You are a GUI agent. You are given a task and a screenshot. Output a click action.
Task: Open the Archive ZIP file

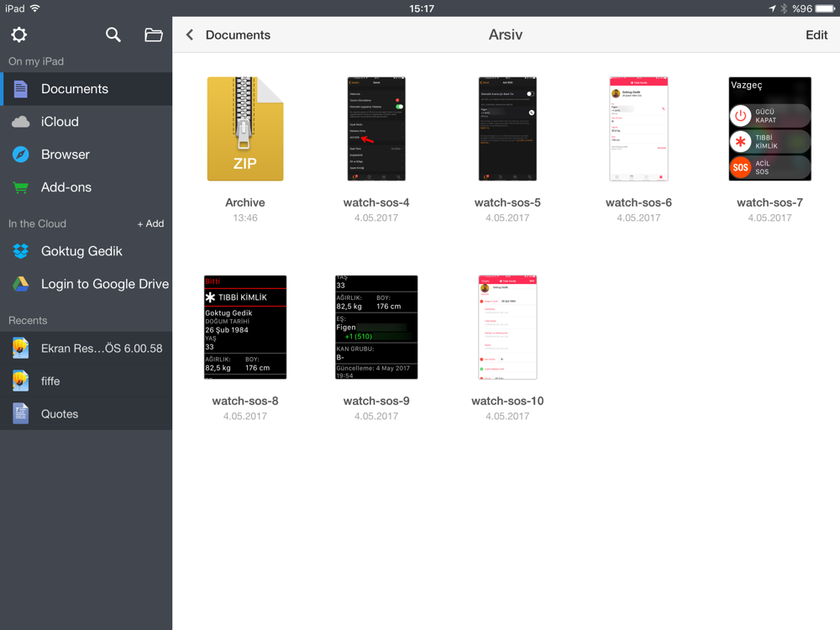[245, 129]
